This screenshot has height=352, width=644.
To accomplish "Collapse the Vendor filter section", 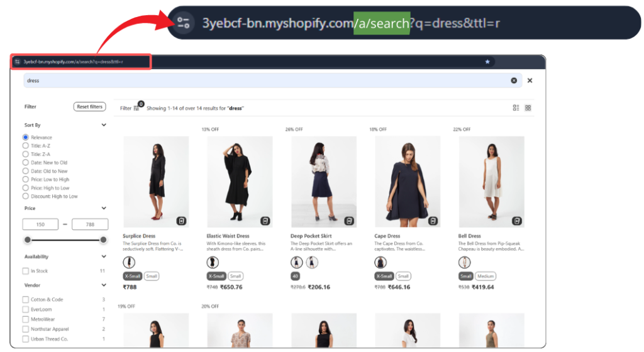I will pos(104,285).
